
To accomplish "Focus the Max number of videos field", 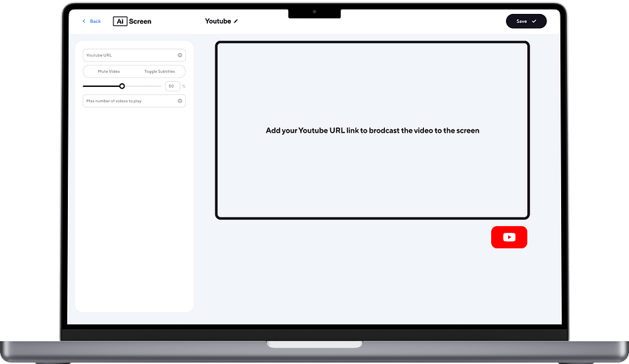I will 134,101.
